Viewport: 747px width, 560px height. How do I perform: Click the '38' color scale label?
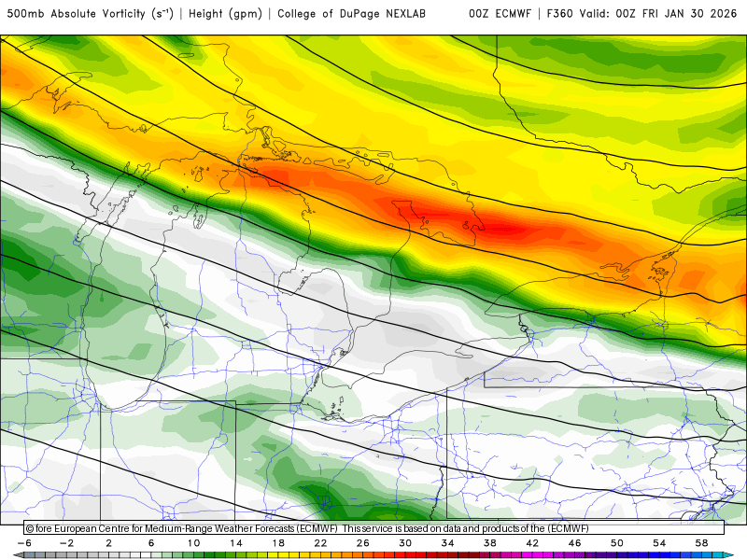point(490,543)
